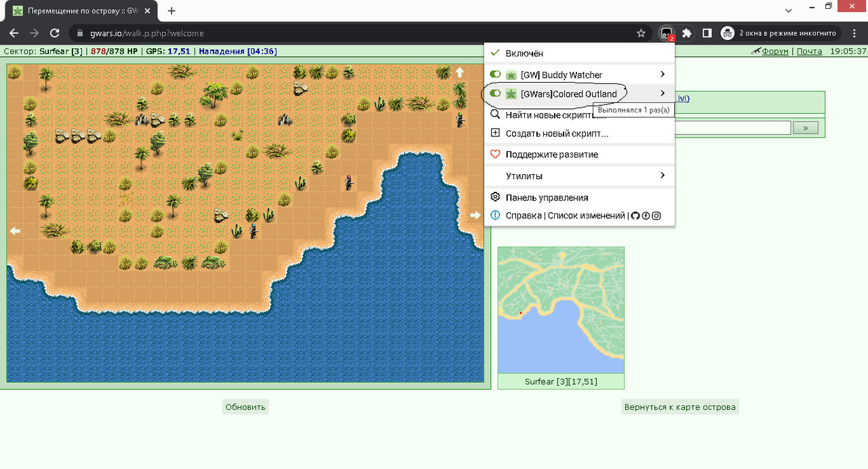Bookmark this page with the star icon
This screenshot has width=868, height=469.
point(641,33)
